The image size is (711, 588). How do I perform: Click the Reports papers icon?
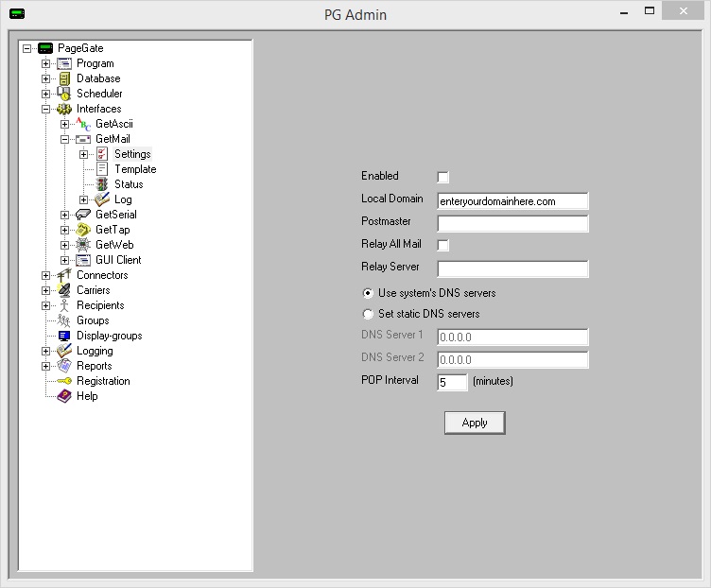pos(64,366)
